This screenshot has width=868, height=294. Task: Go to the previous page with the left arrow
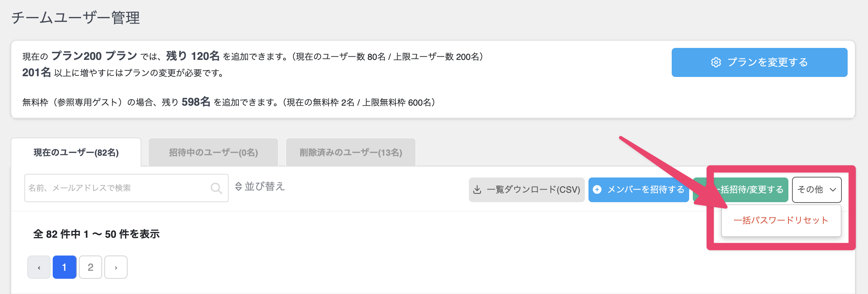(x=39, y=268)
